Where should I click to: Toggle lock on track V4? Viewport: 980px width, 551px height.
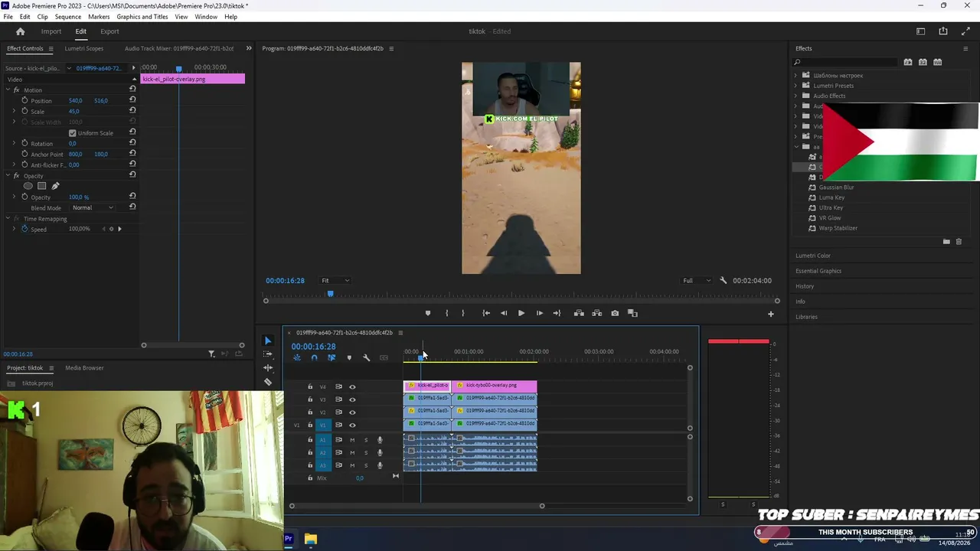tap(310, 386)
